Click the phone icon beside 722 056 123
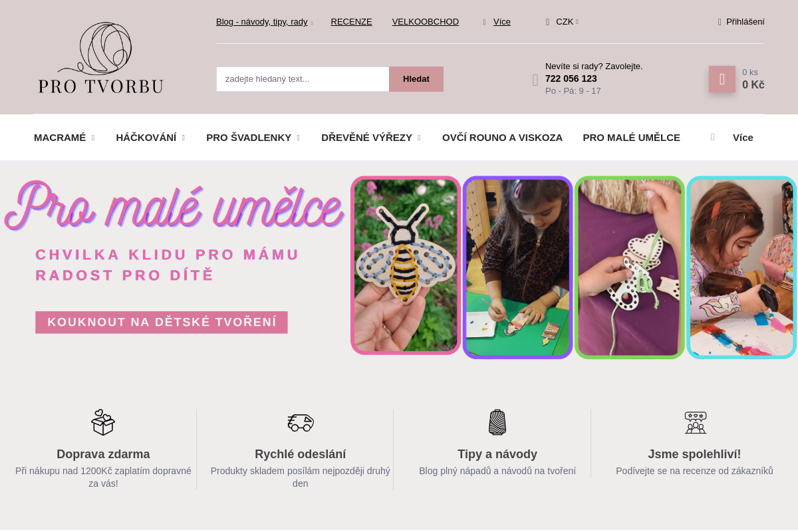798x532 pixels. [535, 80]
